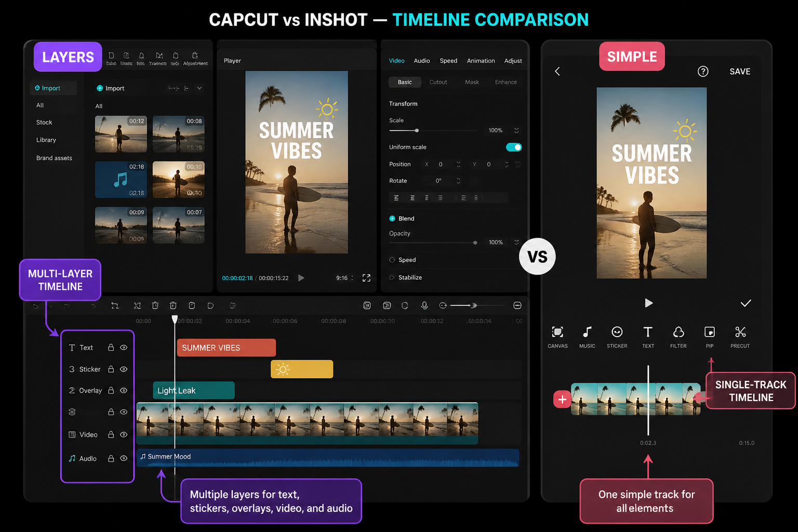This screenshot has width=798, height=532.
Task: Open the MUSIC tool in InShot
Action: click(587, 337)
